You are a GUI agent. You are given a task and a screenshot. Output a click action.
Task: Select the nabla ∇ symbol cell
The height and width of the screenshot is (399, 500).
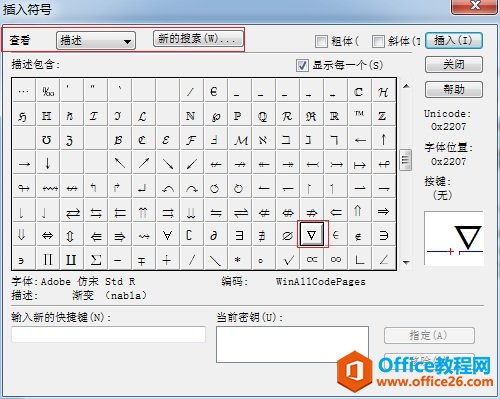coord(312,235)
